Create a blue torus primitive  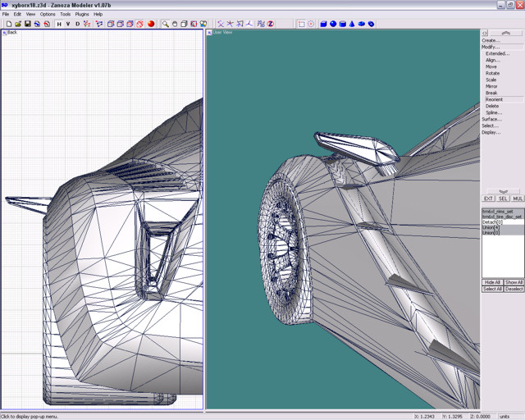(372, 24)
